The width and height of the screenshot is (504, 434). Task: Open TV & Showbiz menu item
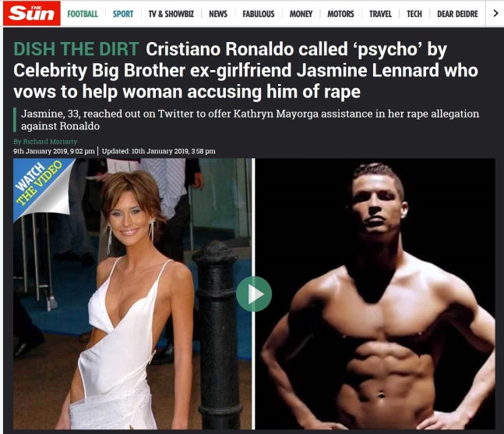pyautogui.click(x=171, y=14)
